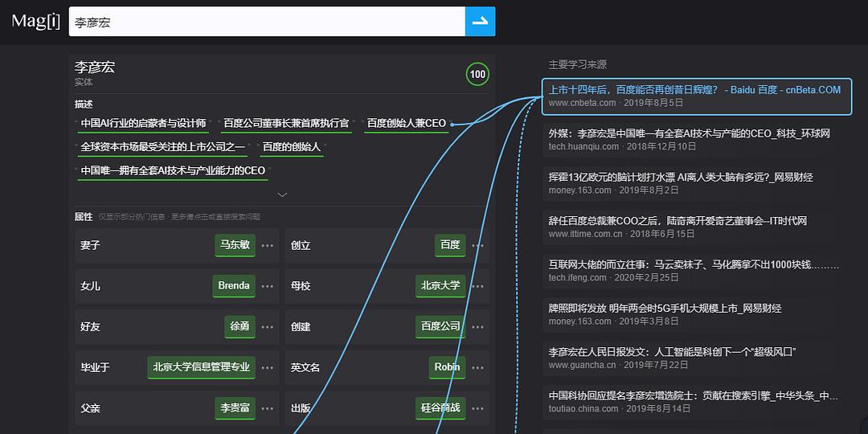Click the www.cnbeta.com source URL text

pos(583,103)
